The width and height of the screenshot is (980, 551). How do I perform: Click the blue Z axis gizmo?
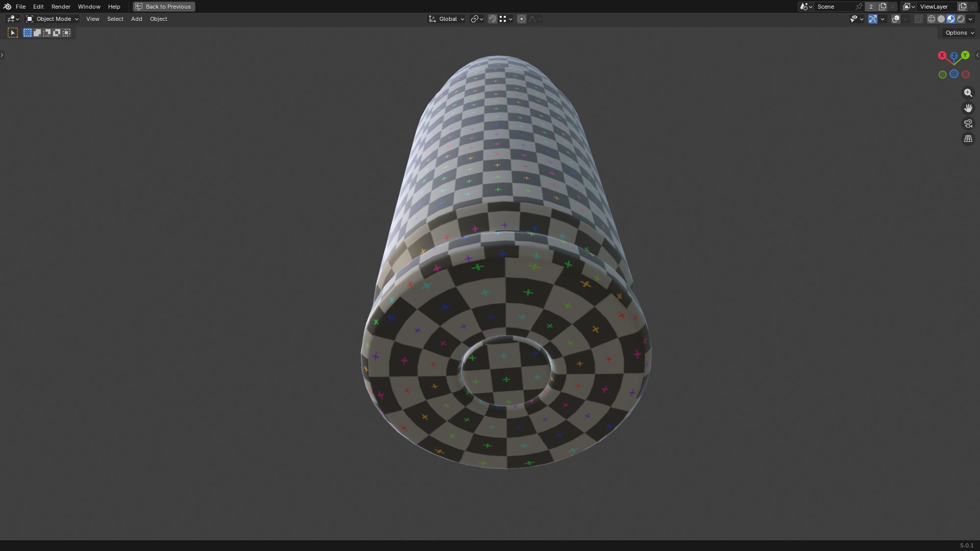[x=953, y=56]
